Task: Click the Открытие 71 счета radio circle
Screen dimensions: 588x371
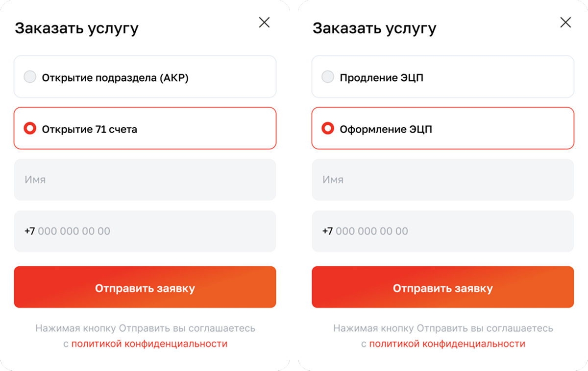Action: (30, 129)
